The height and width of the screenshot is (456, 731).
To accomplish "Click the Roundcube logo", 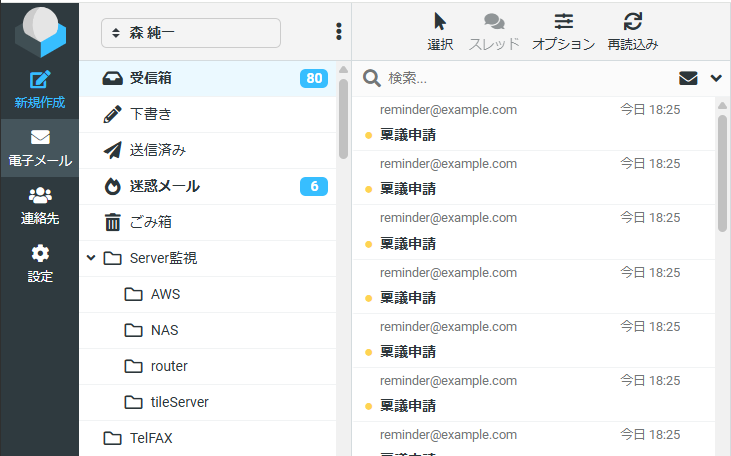I will pos(40,32).
